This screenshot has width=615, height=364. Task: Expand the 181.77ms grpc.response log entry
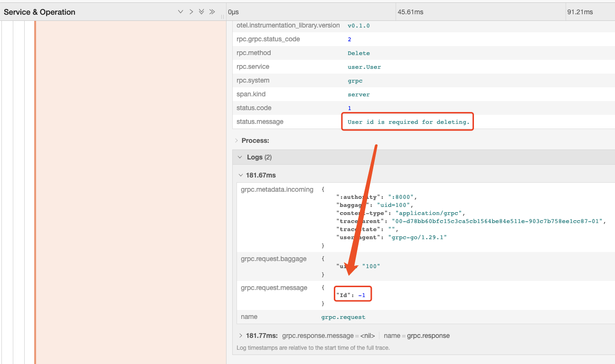(241, 336)
